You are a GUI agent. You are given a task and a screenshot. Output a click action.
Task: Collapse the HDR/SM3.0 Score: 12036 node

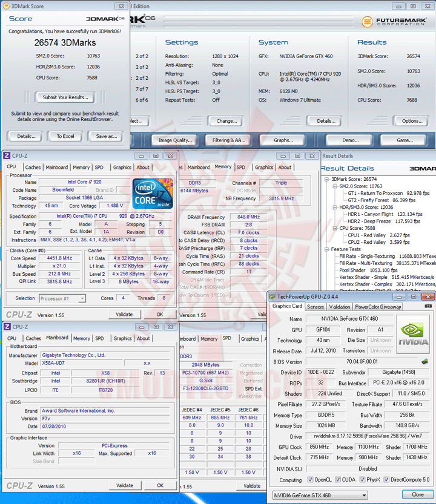pos(335,208)
